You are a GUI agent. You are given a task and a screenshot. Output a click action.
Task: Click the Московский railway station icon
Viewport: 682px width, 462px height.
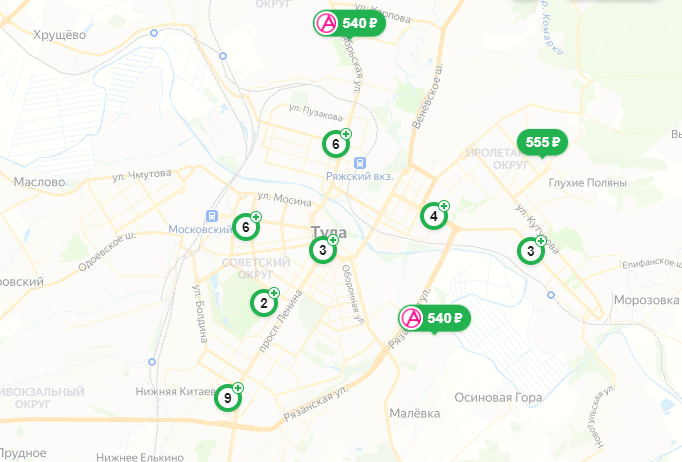pos(212,216)
